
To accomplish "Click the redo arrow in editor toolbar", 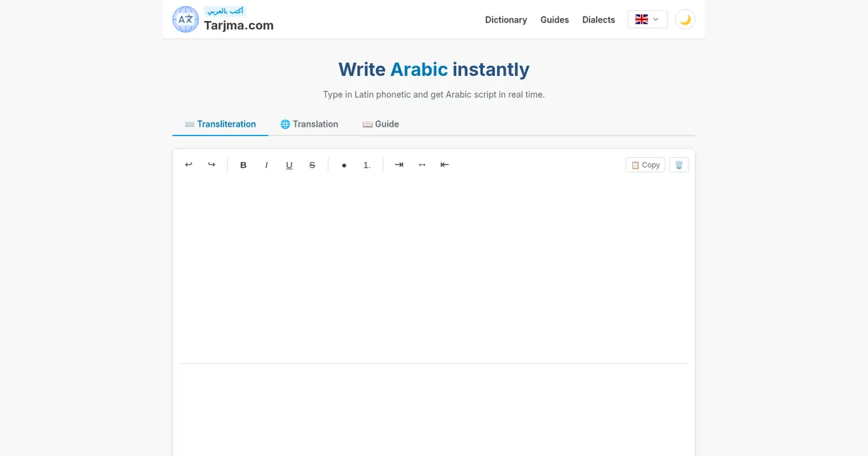I will 211,165.
